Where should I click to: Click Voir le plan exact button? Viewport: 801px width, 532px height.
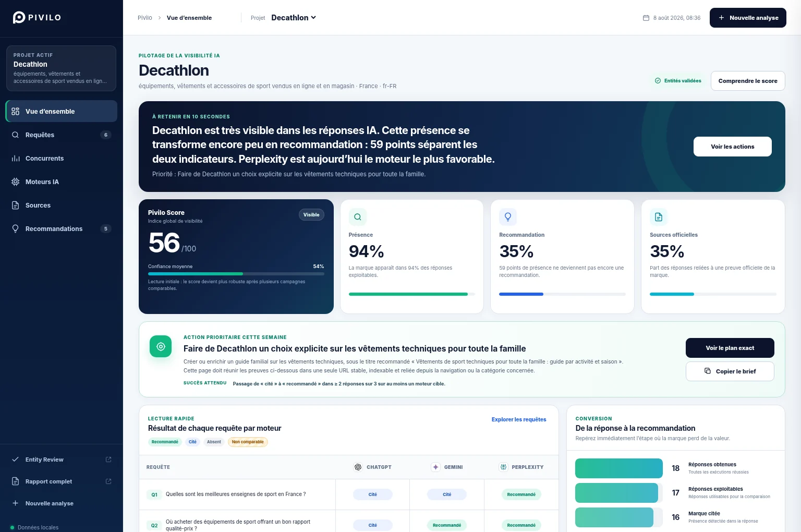(730, 348)
